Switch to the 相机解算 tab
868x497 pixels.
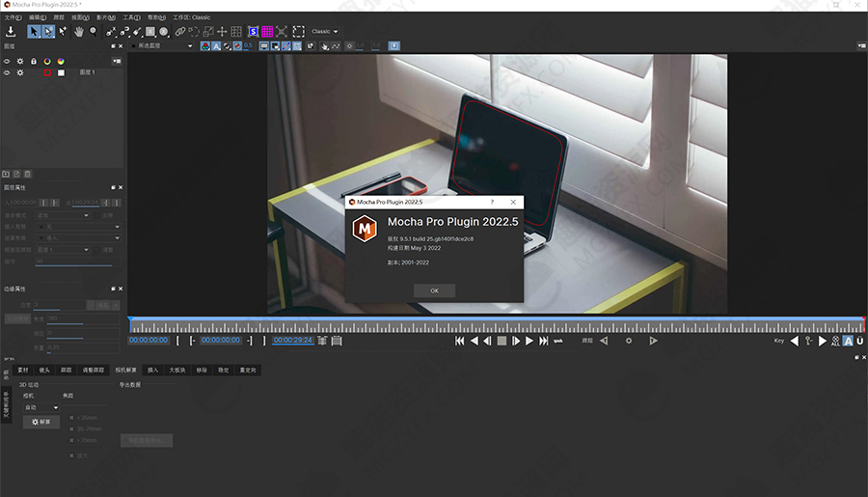click(125, 371)
